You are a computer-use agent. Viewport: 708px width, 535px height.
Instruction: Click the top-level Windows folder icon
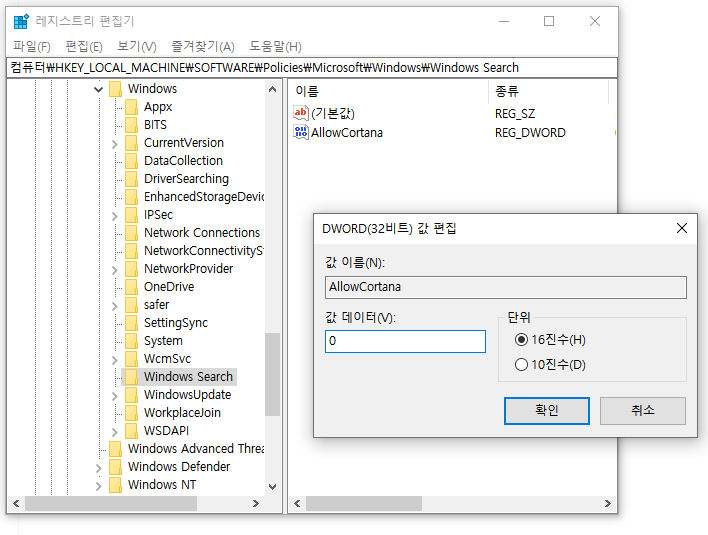(x=116, y=89)
